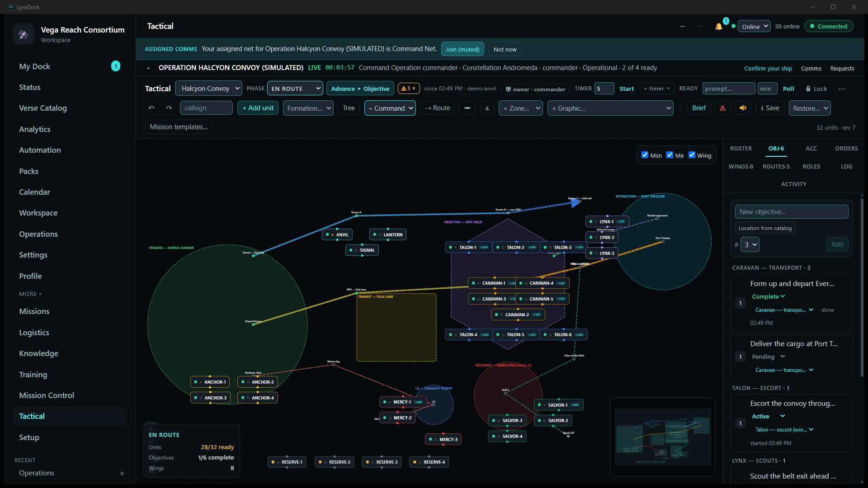
Task: Click the red warning alert icon
Action: (722, 108)
